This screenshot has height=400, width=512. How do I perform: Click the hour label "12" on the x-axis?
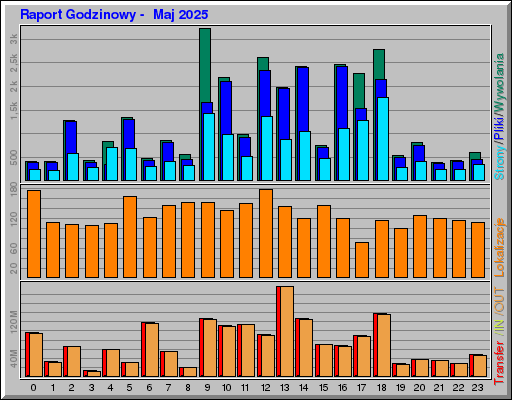266,388
